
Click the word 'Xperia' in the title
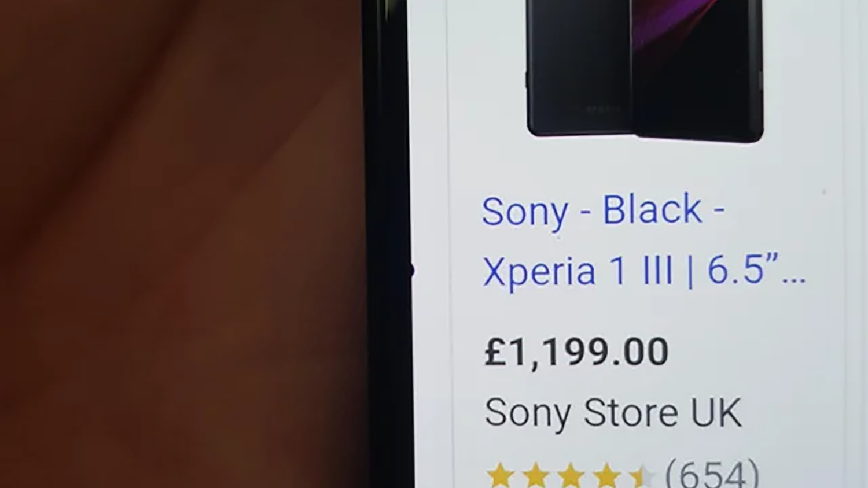539,271
